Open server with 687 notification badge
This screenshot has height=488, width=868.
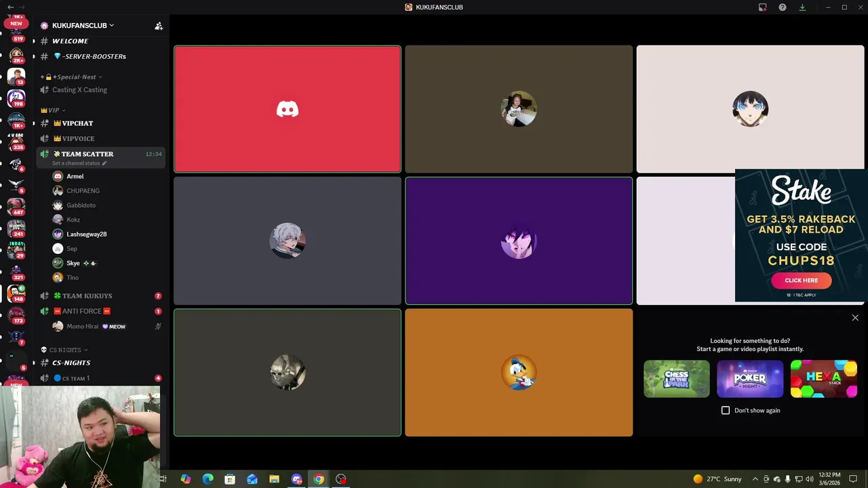pyautogui.click(x=16, y=206)
